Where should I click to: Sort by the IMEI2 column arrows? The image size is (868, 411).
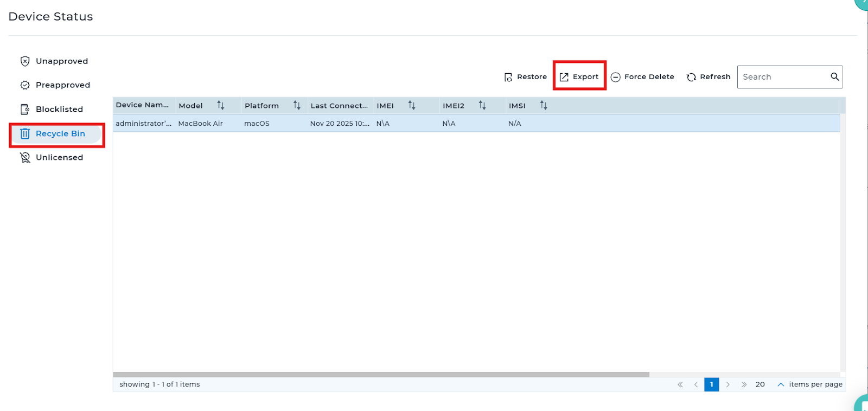tap(482, 105)
